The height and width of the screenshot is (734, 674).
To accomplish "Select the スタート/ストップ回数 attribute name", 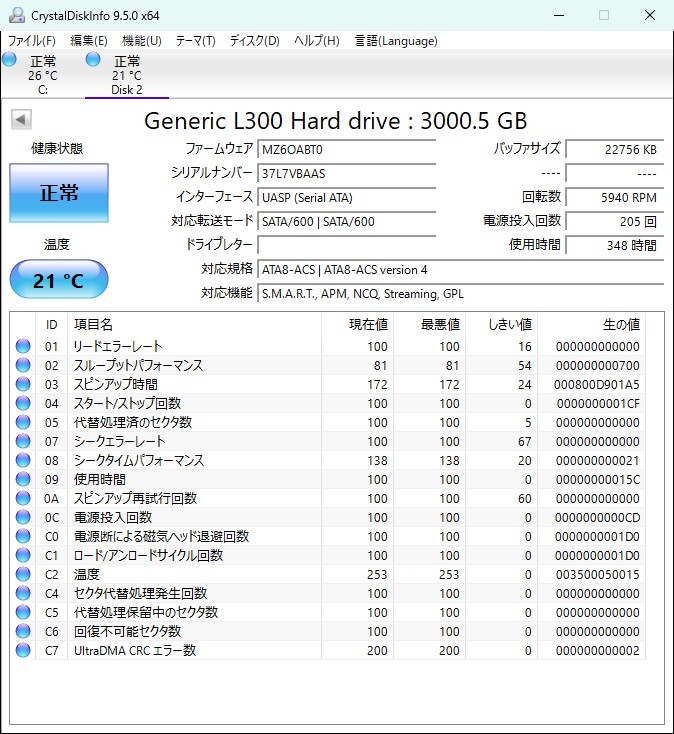I will (x=127, y=404).
